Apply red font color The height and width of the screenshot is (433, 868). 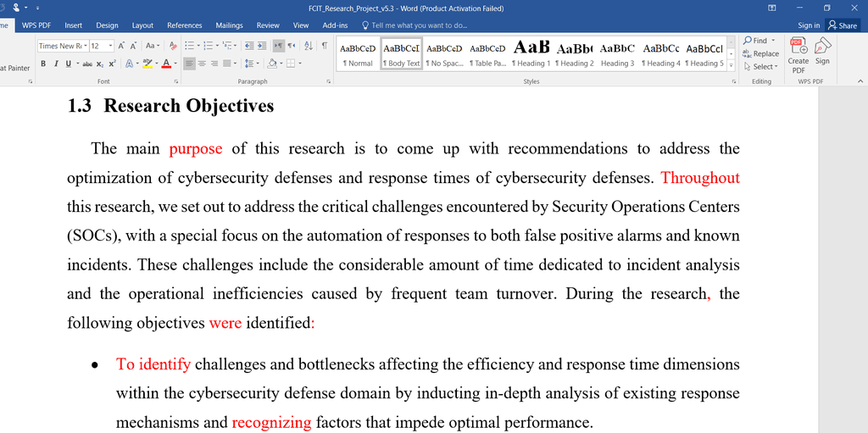tap(166, 64)
